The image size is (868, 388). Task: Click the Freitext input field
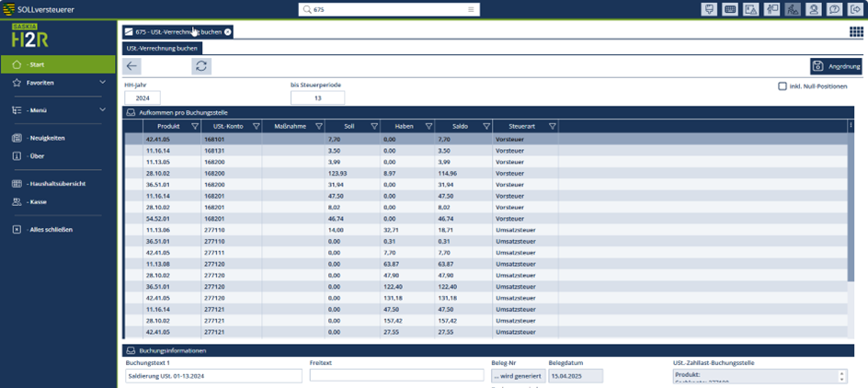(396, 375)
